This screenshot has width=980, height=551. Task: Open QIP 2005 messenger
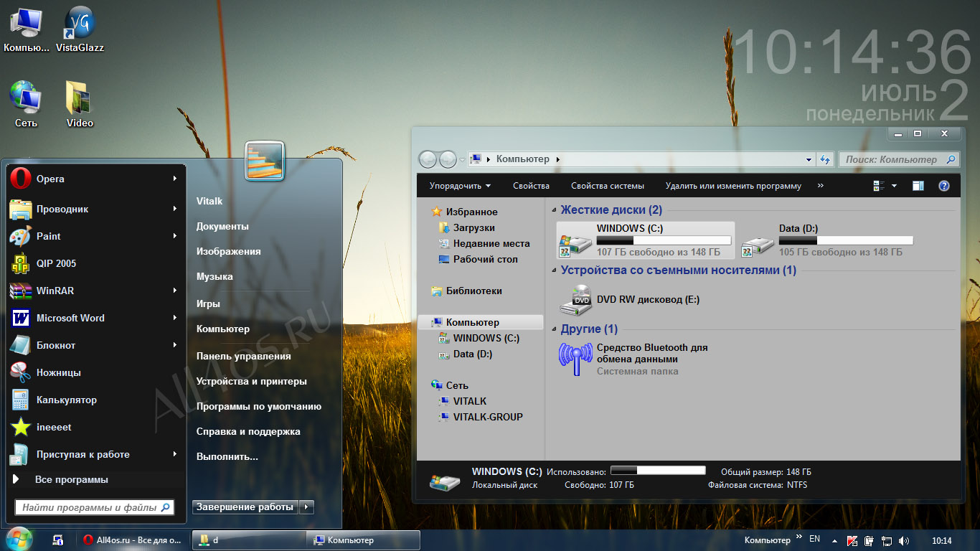click(x=95, y=263)
